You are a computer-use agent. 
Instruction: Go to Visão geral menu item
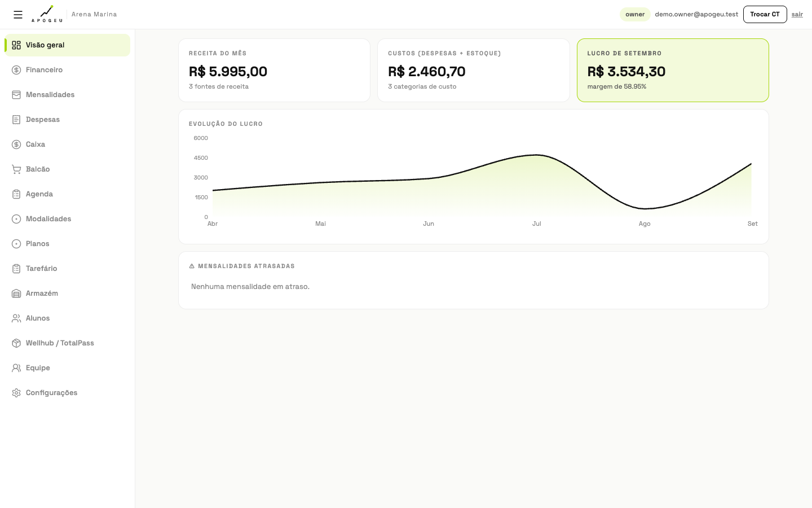pos(68,45)
